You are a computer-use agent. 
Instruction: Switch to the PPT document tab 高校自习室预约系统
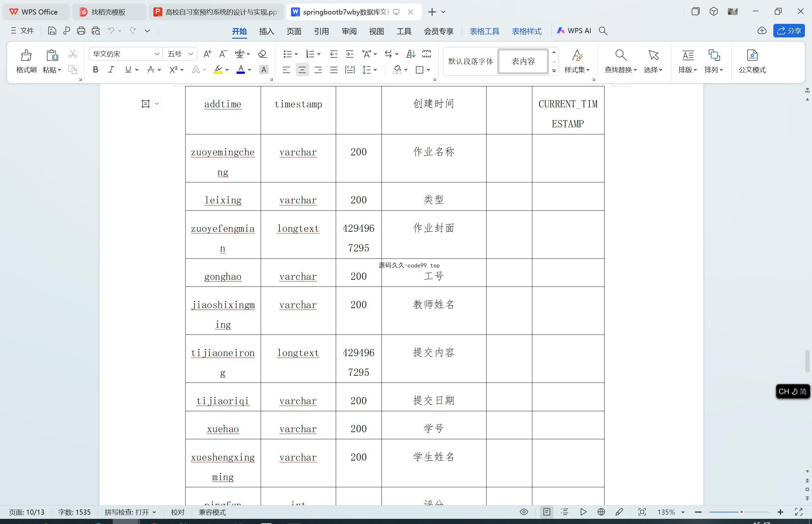[216, 12]
